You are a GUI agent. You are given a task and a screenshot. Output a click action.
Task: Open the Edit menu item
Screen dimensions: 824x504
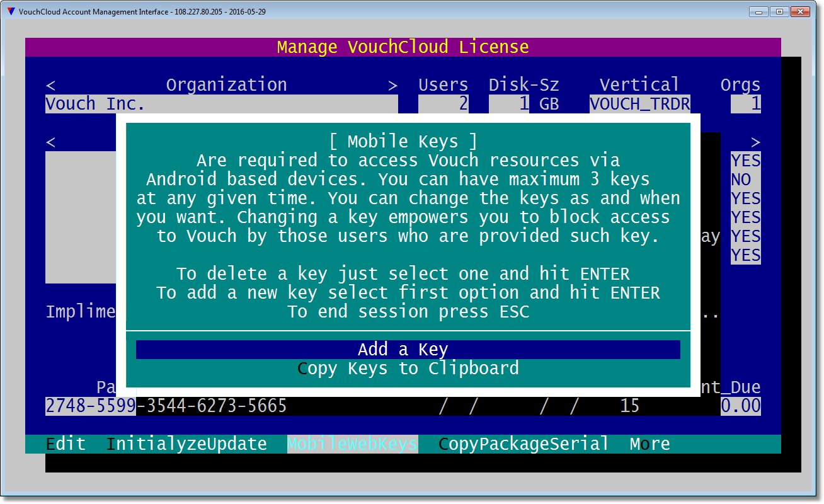(x=66, y=444)
